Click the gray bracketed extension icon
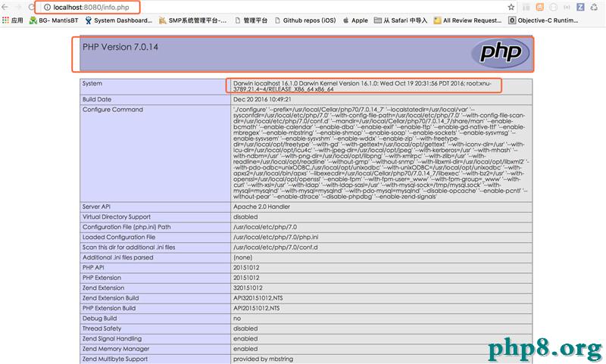This screenshot has height=364, width=606. point(567,7)
